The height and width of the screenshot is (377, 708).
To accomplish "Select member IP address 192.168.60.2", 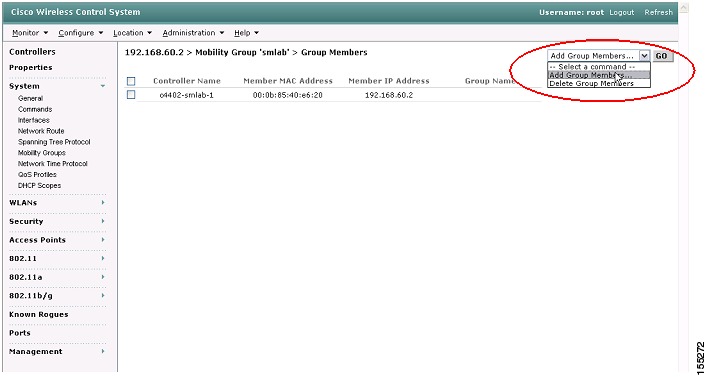I will point(389,95).
